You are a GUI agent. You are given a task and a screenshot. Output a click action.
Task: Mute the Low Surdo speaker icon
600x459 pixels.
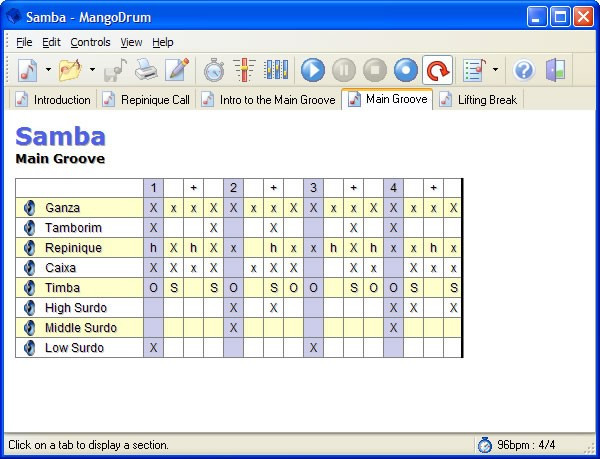pyautogui.click(x=29, y=348)
